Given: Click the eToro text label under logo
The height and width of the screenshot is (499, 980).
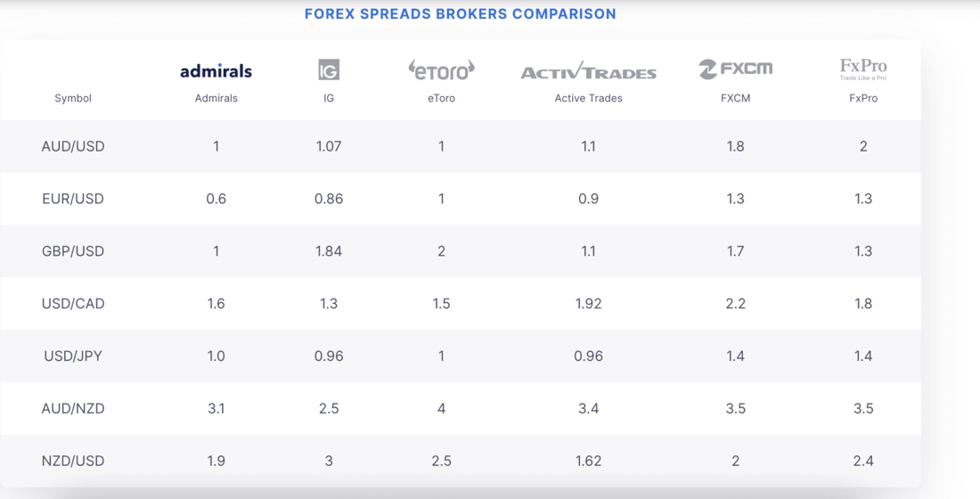Looking at the screenshot, I should coord(441,98).
